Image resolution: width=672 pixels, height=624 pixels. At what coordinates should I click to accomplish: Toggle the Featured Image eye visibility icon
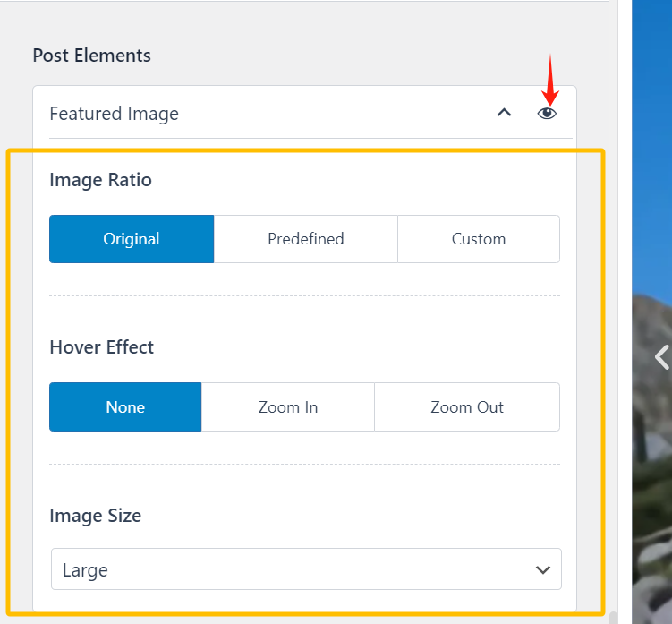click(547, 114)
